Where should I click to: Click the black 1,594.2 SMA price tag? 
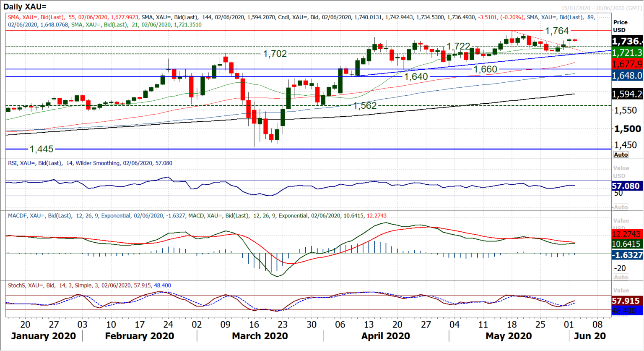[627, 94]
